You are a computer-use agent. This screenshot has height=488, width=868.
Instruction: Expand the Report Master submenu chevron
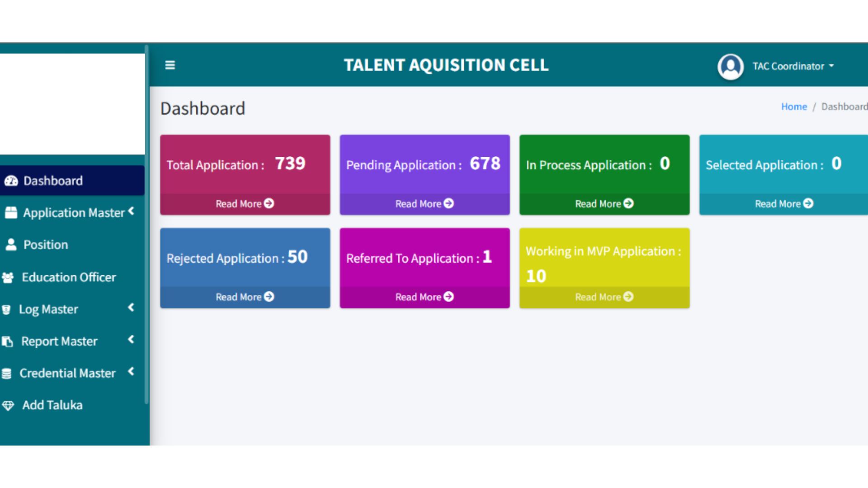point(131,339)
